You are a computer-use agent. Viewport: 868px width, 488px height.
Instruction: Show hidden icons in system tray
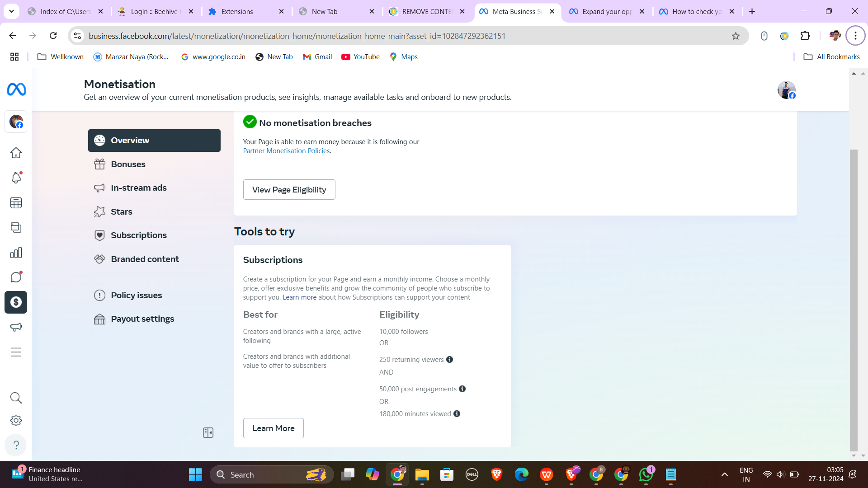click(x=724, y=474)
